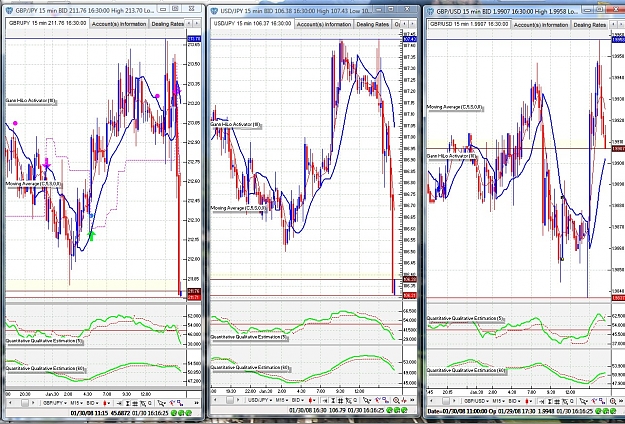Click chart scrollbar thumb in USD/JPY window
This screenshot has height=424, width=625.
click(x=230, y=400)
